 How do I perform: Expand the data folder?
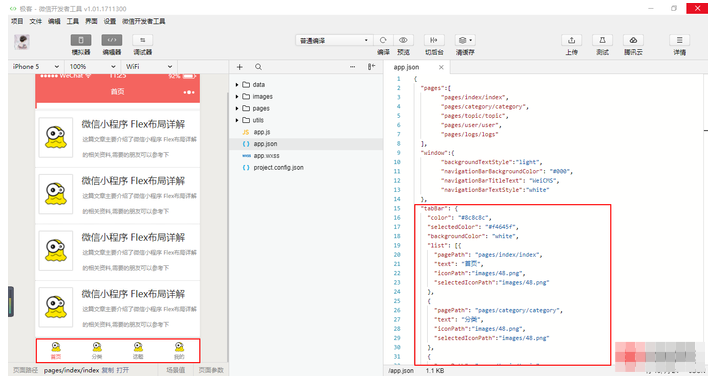coord(237,85)
